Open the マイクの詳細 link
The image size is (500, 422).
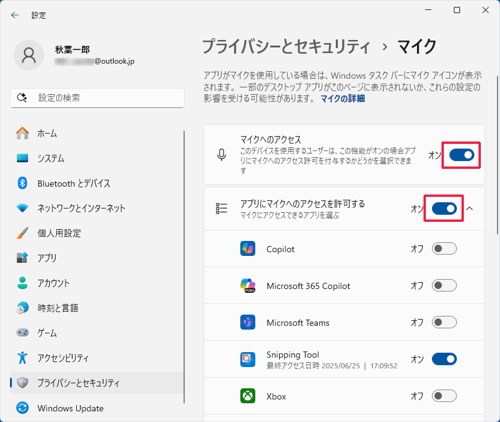343,99
